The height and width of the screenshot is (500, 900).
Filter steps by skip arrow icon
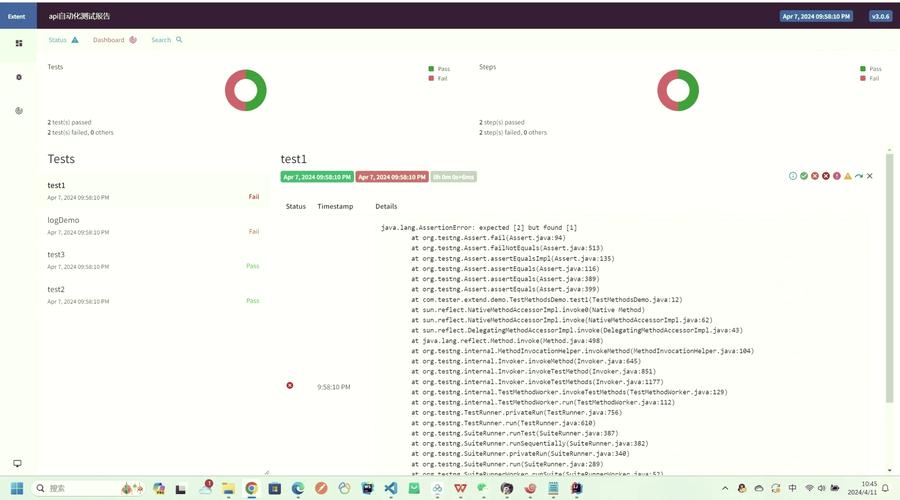859,176
